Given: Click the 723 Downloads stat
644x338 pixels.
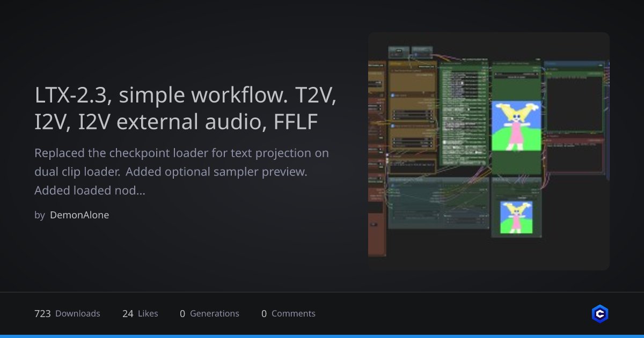Looking at the screenshot, I should (67, 314).
